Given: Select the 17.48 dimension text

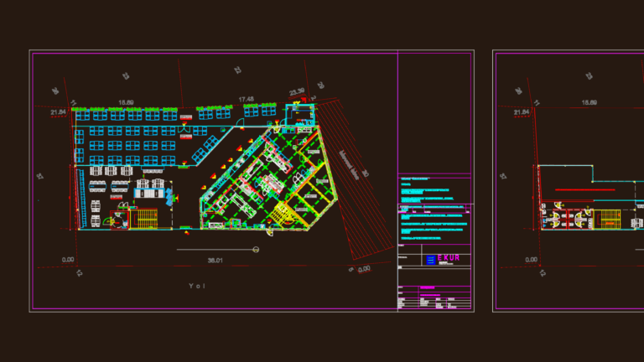Looking at the screenshot, I should pyautogui.click(x=246, y=100).
